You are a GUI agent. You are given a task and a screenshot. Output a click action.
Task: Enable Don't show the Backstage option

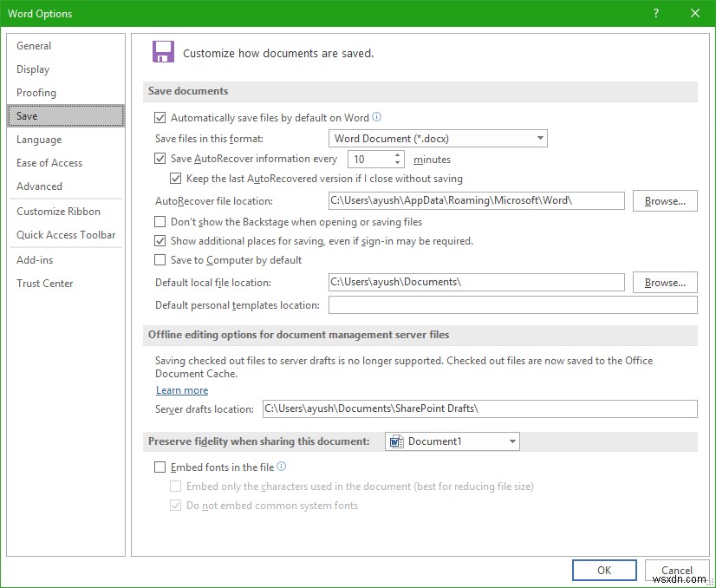tap(160, 222)
